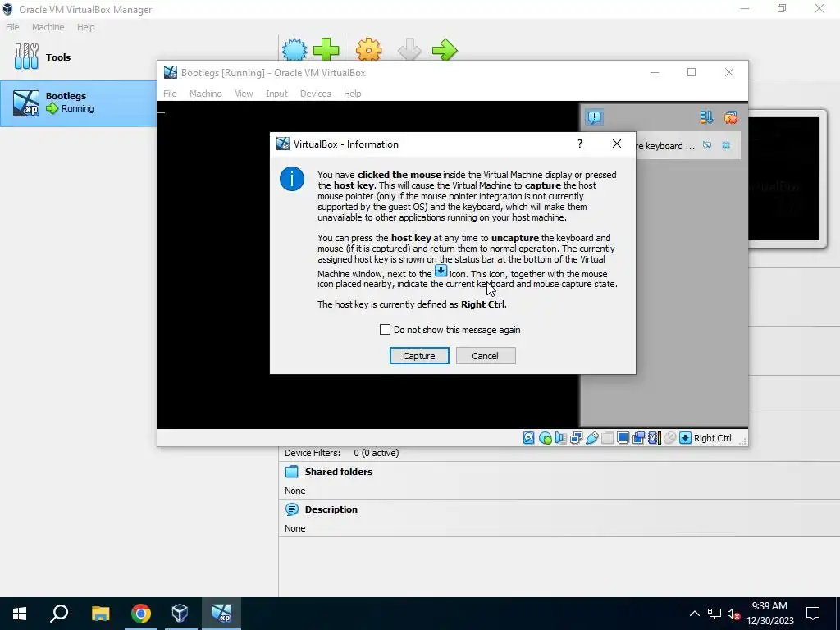840x630 pixels.
Task: Open File Explorer from the taskbar
Action: click(100, 614)
